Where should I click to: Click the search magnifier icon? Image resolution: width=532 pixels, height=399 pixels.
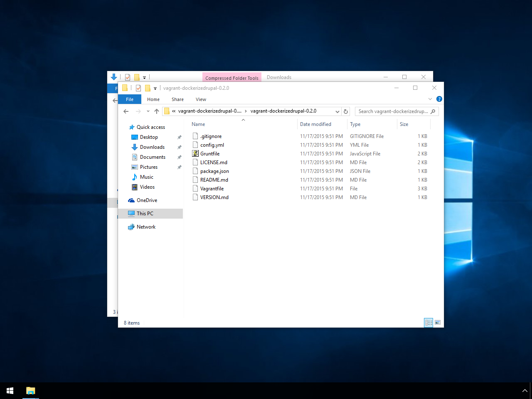click(433, 111)
